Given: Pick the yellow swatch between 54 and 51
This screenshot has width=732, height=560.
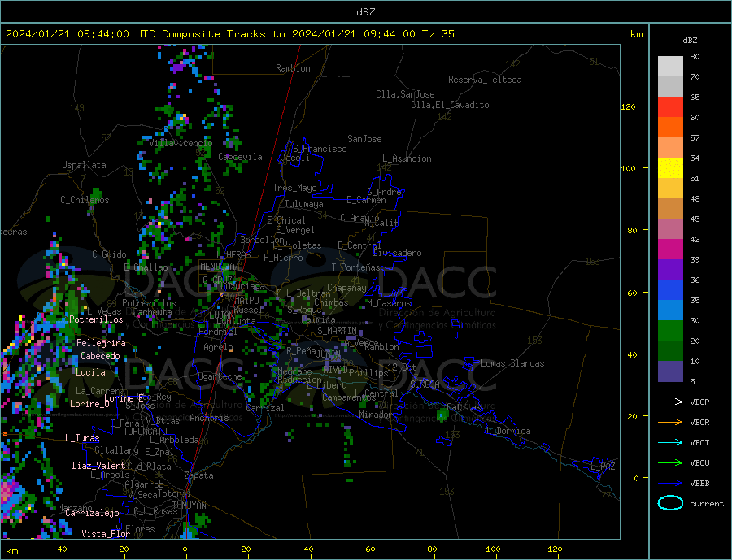Looking at the screenshot, I should (670, 168).
